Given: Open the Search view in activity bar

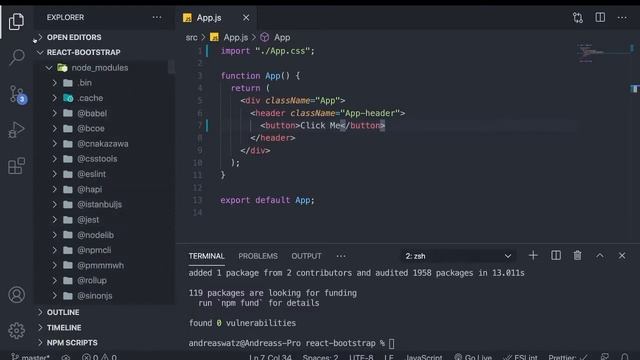Looking at the screenshot, I should [x=16, y=57].
